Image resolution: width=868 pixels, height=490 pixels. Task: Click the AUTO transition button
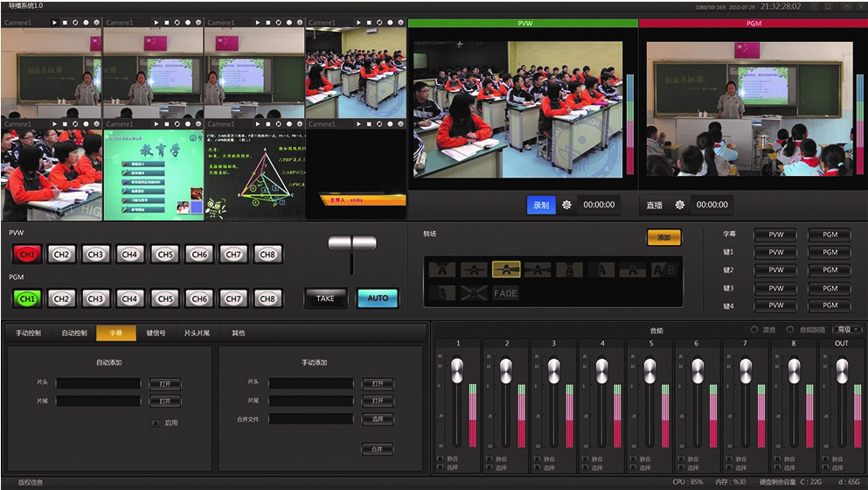point(378,298)
